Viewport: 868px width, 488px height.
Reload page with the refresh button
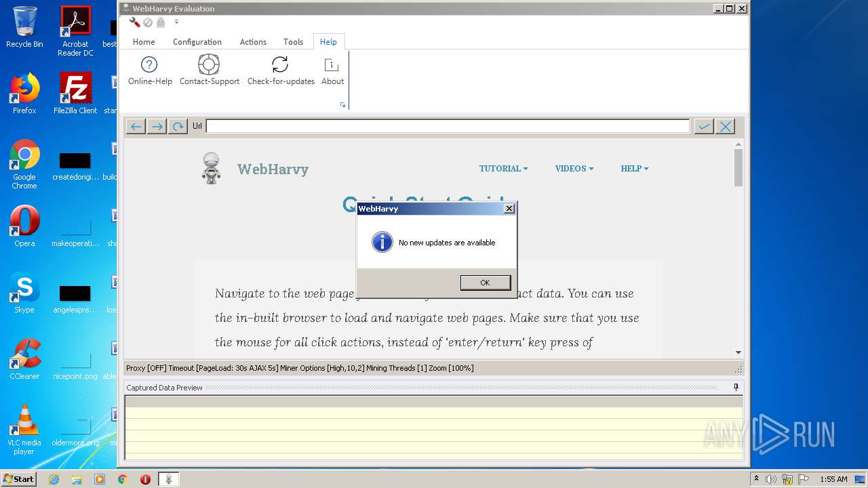178,126
